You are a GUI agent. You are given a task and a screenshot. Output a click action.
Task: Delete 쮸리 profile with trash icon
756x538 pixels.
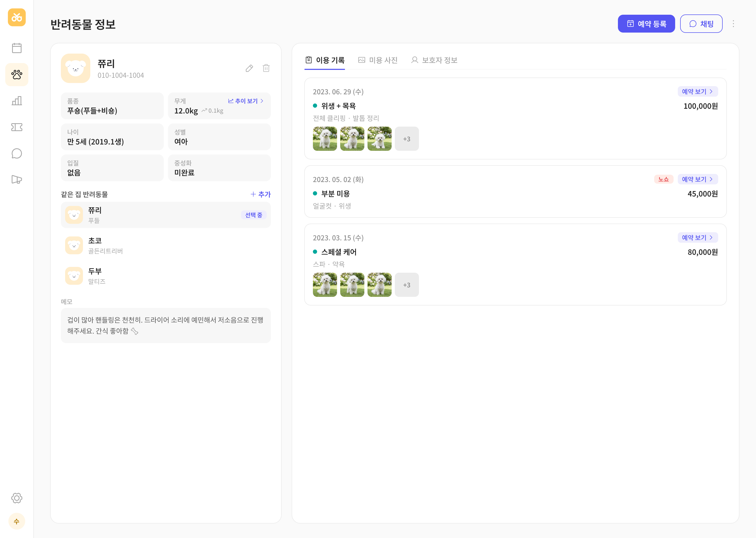coord(266,68)
